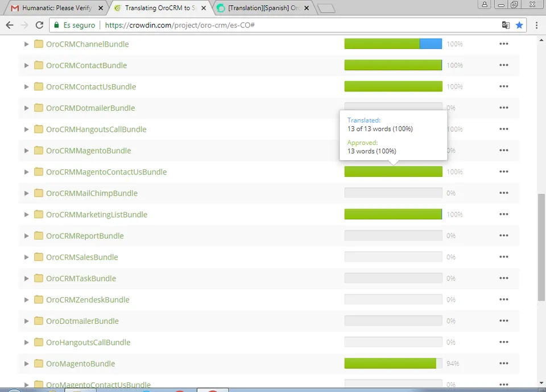546x392 pixels.
Task: Expand the OroCRMMailChimpBundle folder
Action: (26, 193)
